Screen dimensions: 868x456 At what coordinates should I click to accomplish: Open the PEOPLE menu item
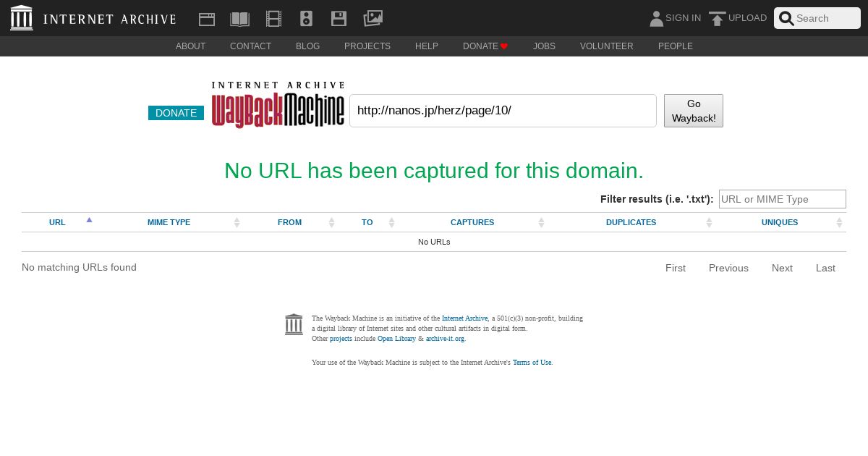(676, 46)
